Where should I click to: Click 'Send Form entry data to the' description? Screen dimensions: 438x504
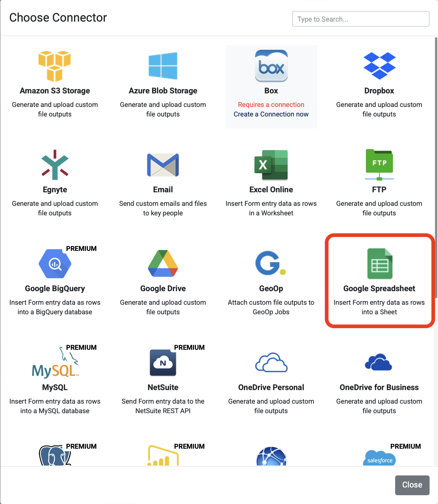coord(163,401)
